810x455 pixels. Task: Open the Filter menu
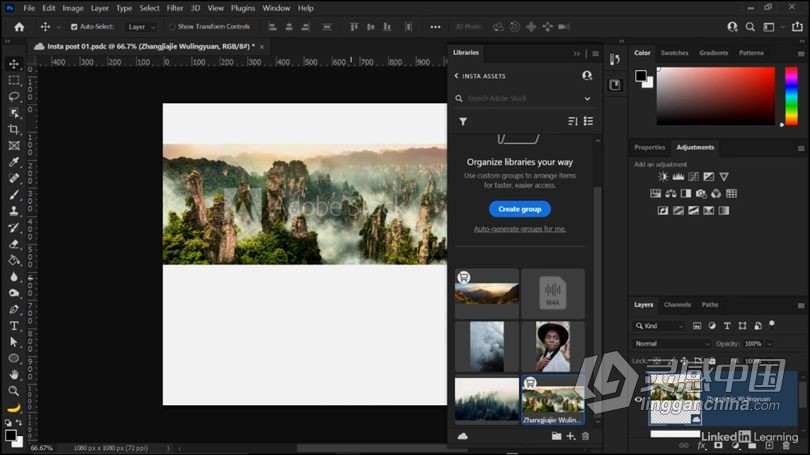[175, 8]
